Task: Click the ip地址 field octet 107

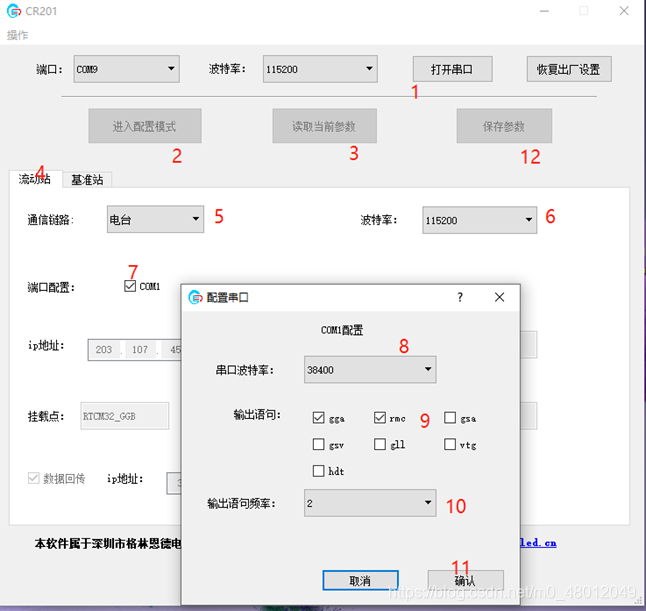Action: point(140,350)
